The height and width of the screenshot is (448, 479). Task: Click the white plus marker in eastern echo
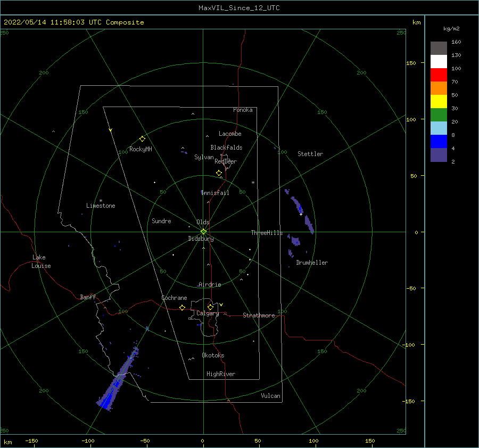tap(301, 214)
